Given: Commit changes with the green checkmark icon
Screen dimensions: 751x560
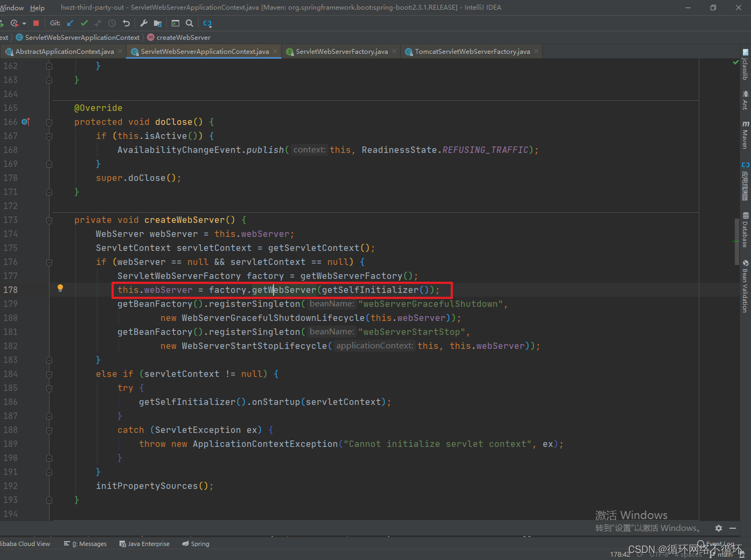Looking at the screenshot, I should [84, 23].
